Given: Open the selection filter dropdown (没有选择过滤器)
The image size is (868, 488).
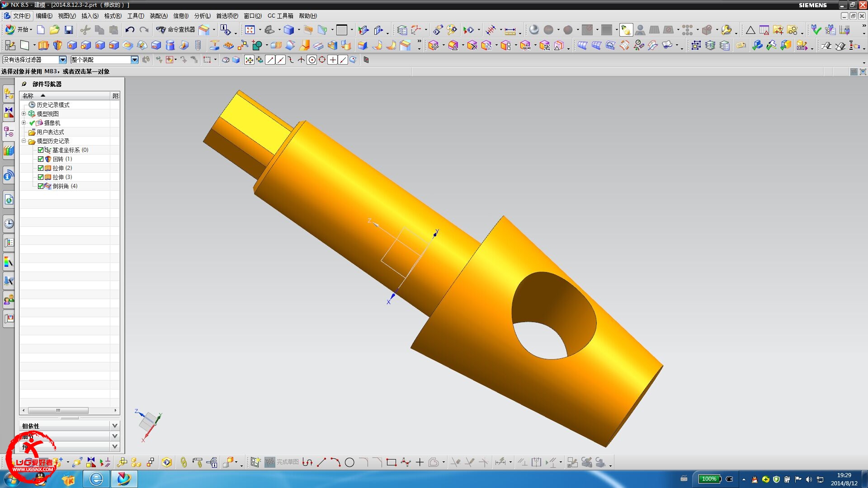Looking at the screenshot, I should coord(34,60).
